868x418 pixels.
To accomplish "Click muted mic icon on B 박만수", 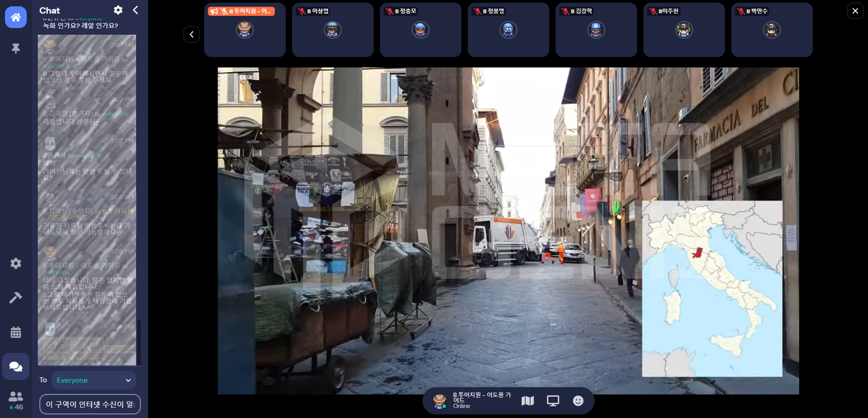I will point(741,11).
